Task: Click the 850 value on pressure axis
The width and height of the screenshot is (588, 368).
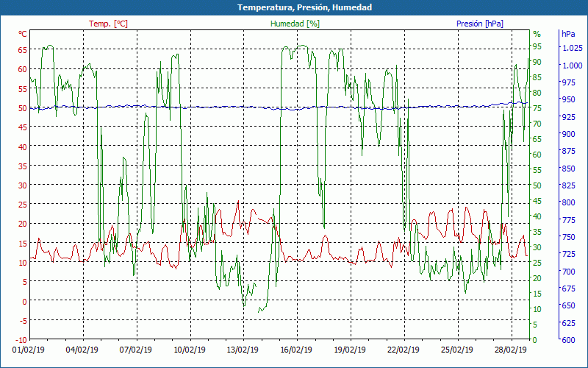Action: coord(568,169)
